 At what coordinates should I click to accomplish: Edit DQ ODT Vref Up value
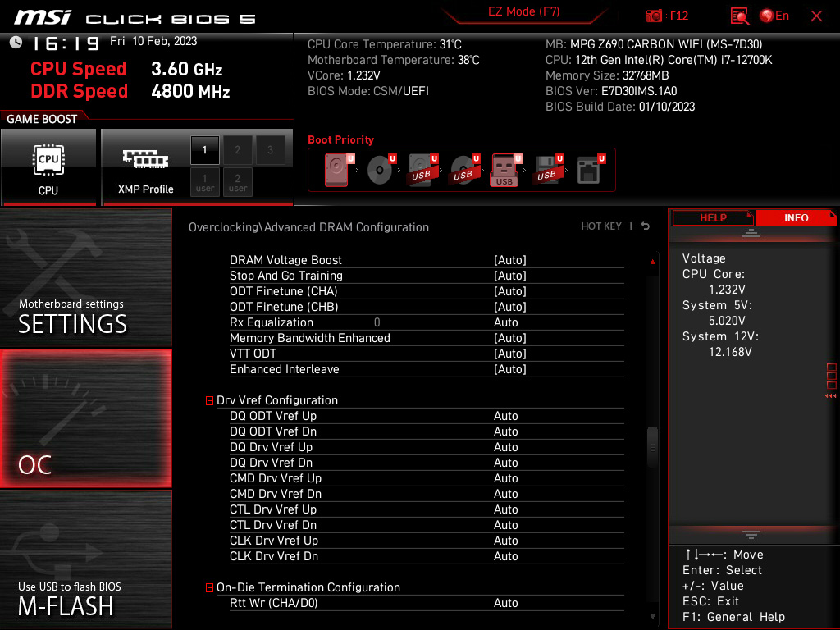click(505, 416)
